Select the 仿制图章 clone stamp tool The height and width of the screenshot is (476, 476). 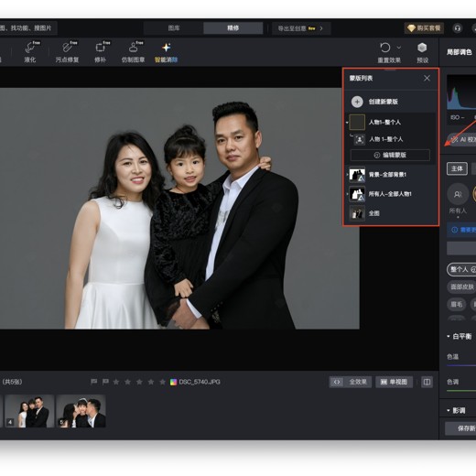click(133, 52)
